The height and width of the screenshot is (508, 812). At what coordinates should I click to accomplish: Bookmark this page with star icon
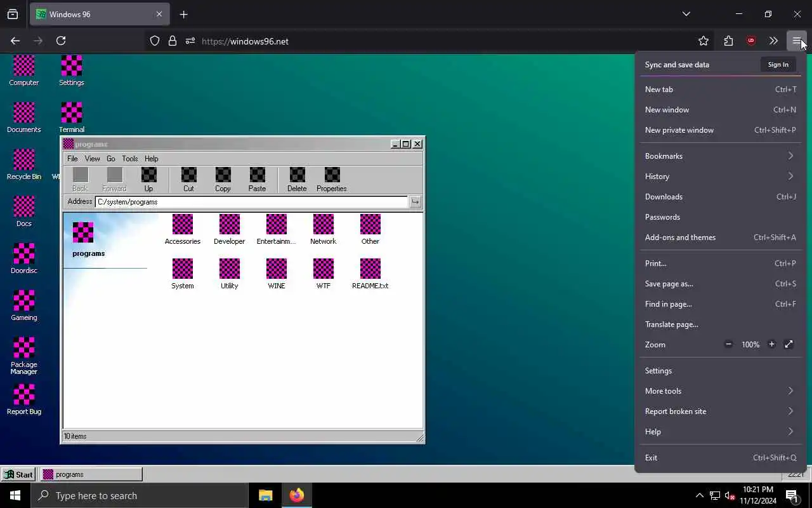click(704, 41)
